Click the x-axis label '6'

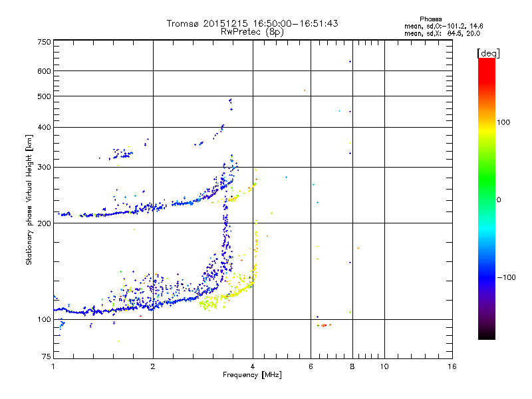[x=311, y=366]
